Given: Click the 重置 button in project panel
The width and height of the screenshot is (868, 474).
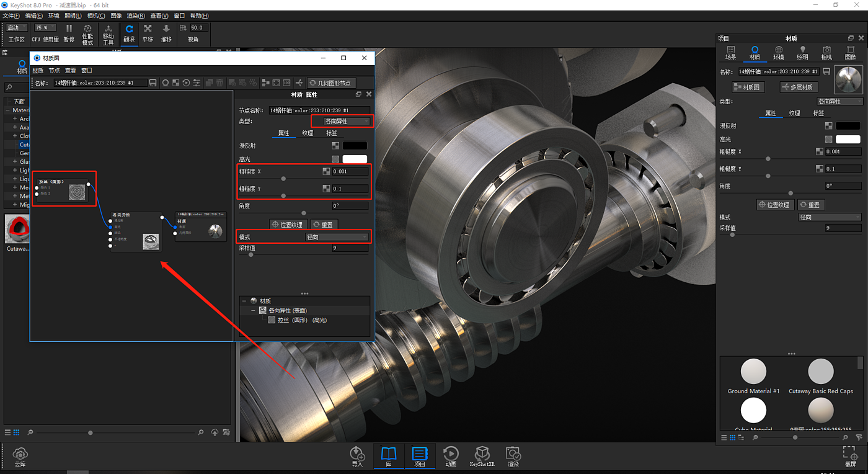Looking at the screenshot, I should (811, 205).
